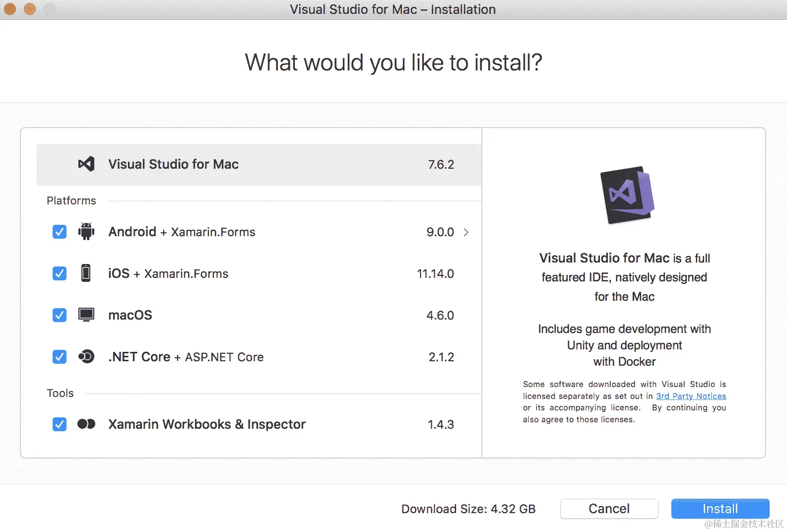Uncheck the iOS + Xamarin.Forms checkbox
Screen dimensions: 787x532
60,273
